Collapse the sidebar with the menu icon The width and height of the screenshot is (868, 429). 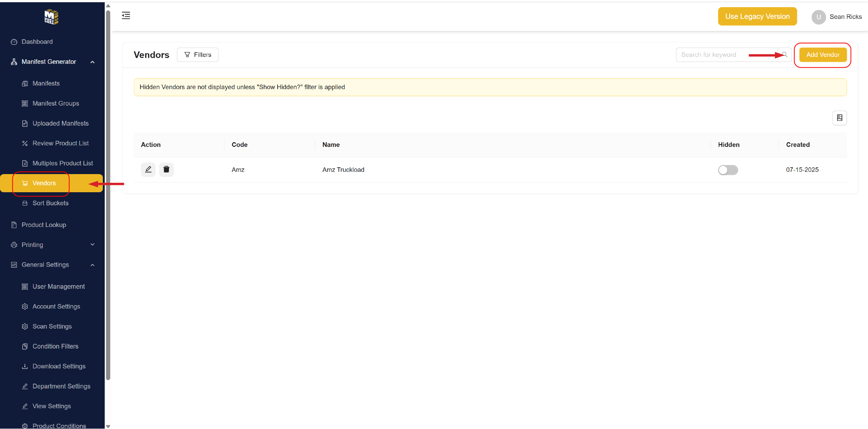(126, 15)
